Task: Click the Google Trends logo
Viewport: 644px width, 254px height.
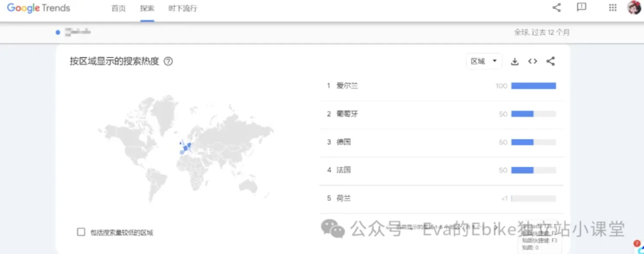Action: click(x=39, y=8)
